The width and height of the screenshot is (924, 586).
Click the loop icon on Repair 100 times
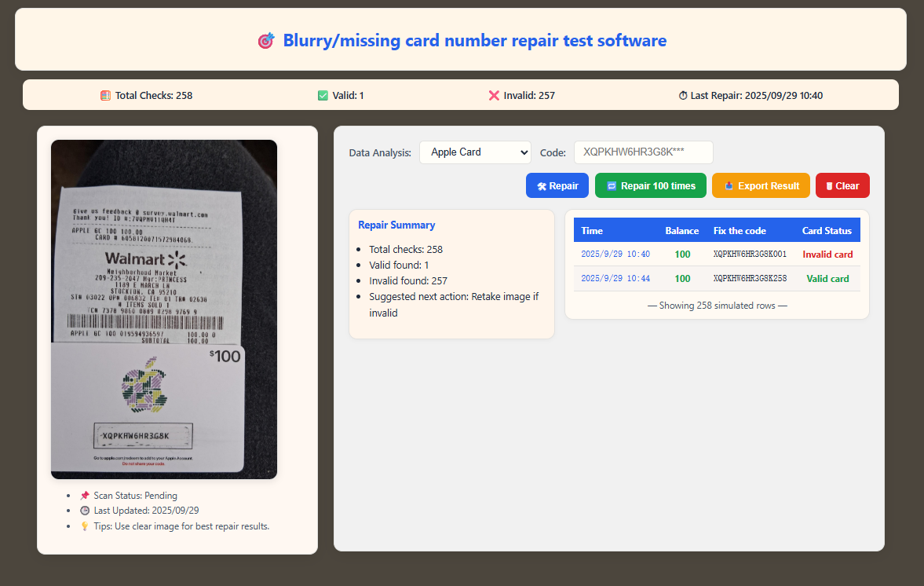tap(612, 186)
